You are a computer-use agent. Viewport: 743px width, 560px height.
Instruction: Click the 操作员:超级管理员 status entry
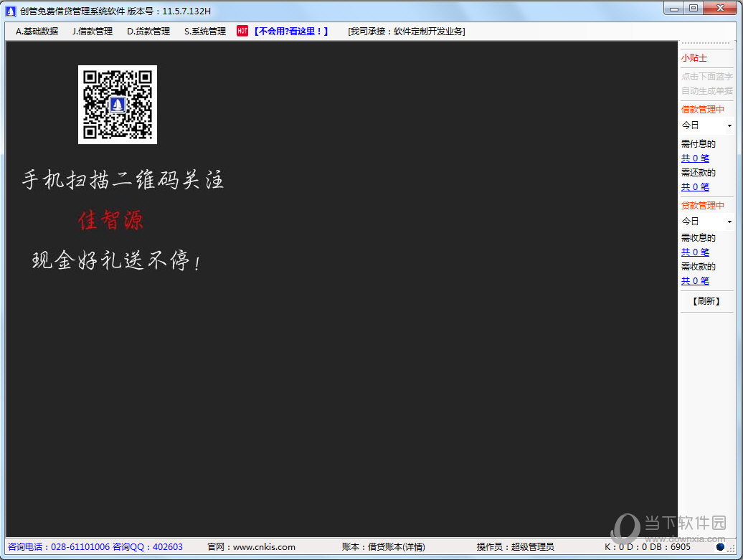pos(515,546)
